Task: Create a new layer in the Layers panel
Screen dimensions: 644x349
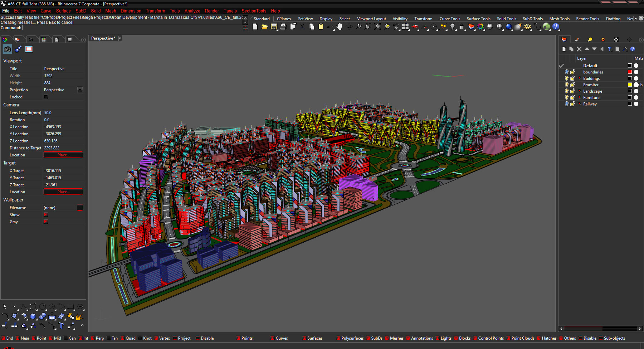Action: pos(564,49)
